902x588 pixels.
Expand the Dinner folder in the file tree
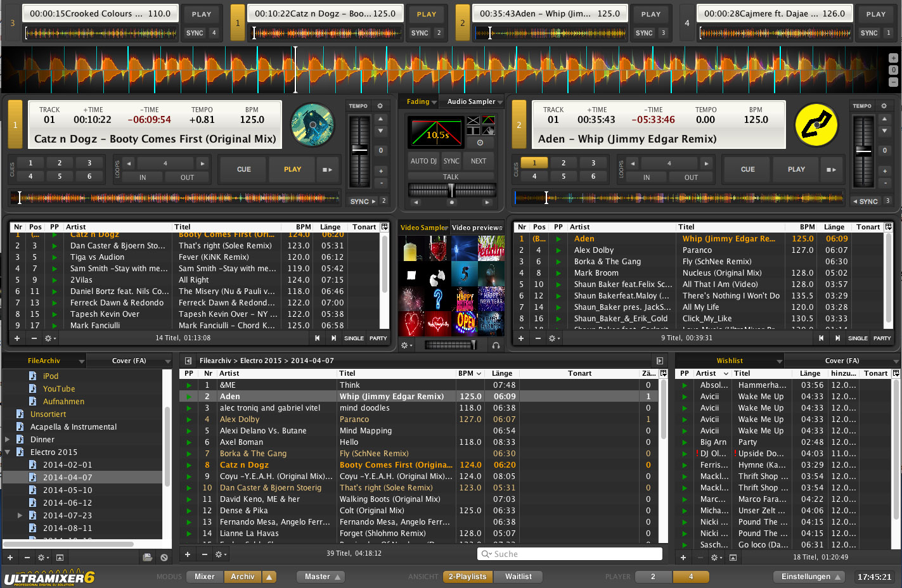(8, 439)
